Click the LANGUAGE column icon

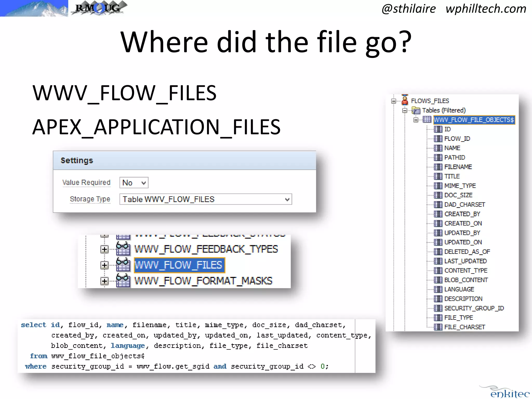coord(438,289)
